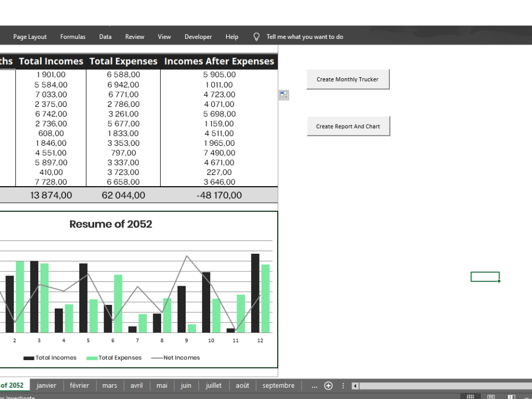Select the total expenses cell 62 044,00
532x399 pixels.
click(123, 195)
